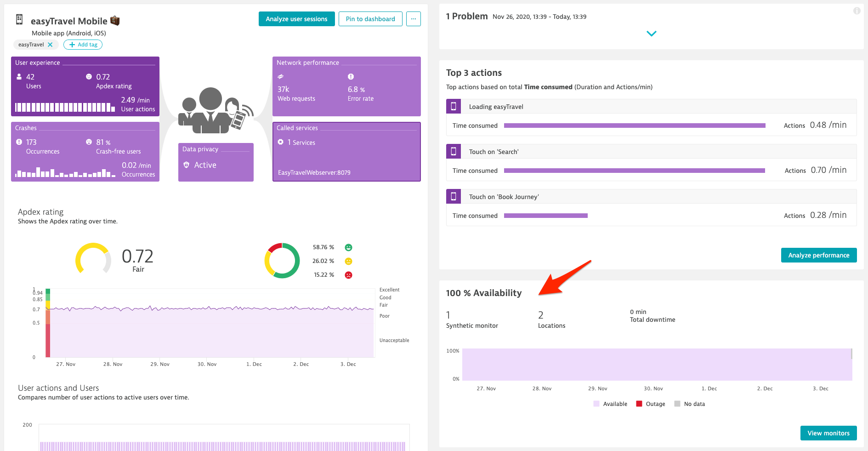The width and height of the screenshot is (868, 451).
Task: Click the Loading easyTravel action icon
Action: click(x=454, y=106)
